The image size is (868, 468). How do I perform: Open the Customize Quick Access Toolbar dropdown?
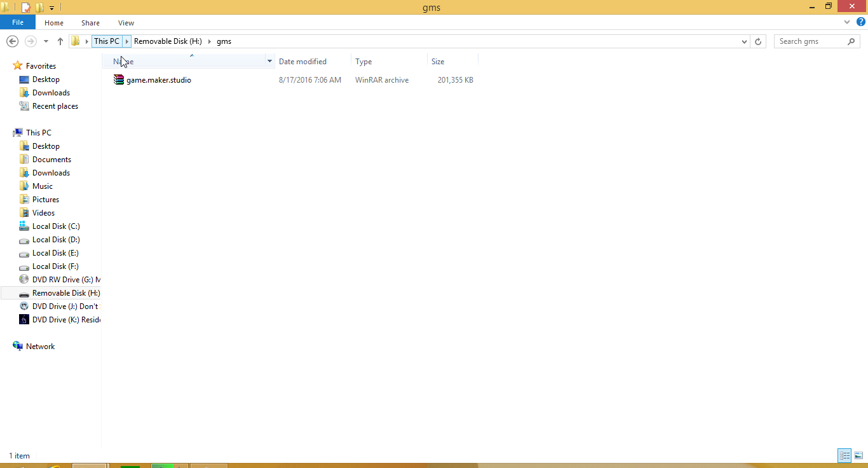(52, 8)
